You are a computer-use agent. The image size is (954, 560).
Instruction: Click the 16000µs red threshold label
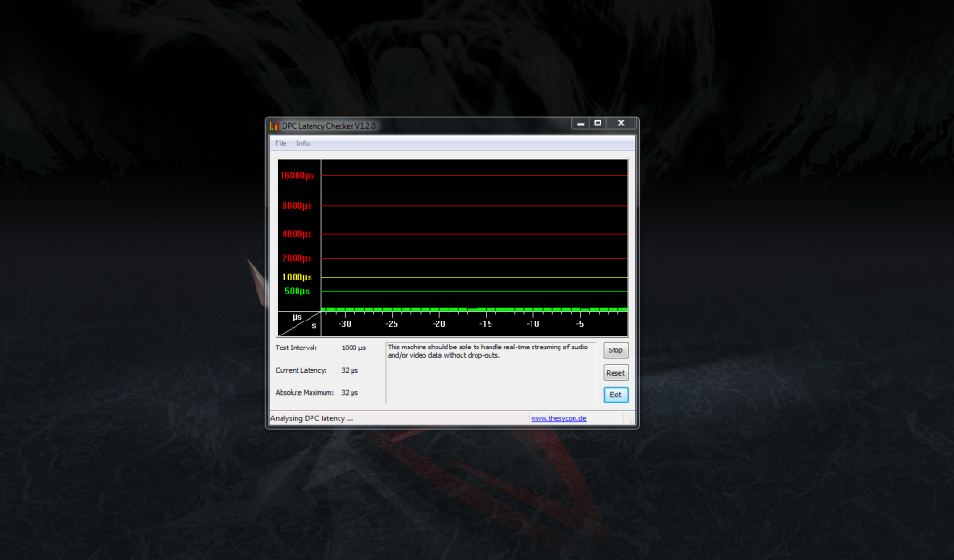297,175
